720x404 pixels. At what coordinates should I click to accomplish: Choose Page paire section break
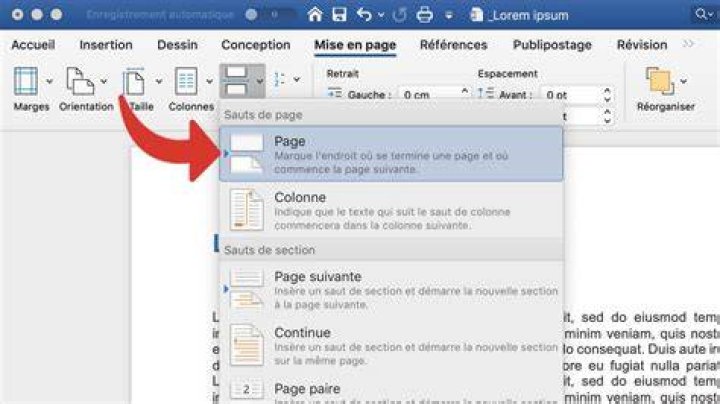(x=391, y=390)
